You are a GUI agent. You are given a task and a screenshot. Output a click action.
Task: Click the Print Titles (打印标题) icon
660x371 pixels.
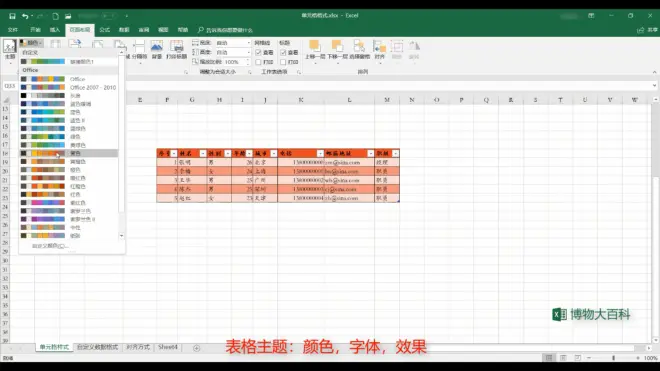click(x=176, y=50)
